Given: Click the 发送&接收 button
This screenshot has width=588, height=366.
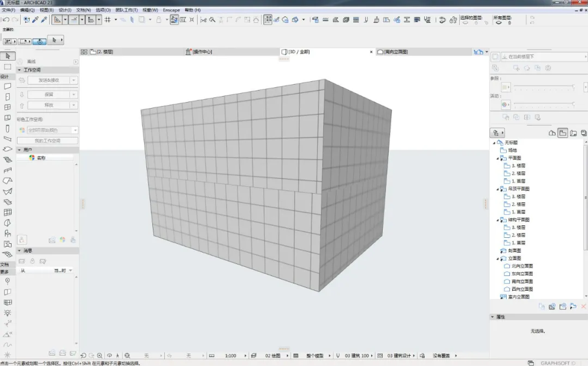Looking at the screenshot, I should point(49,80).
